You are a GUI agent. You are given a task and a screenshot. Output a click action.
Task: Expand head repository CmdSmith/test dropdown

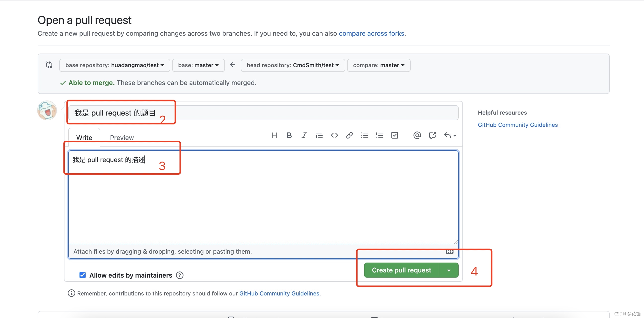tap(293, 65)
